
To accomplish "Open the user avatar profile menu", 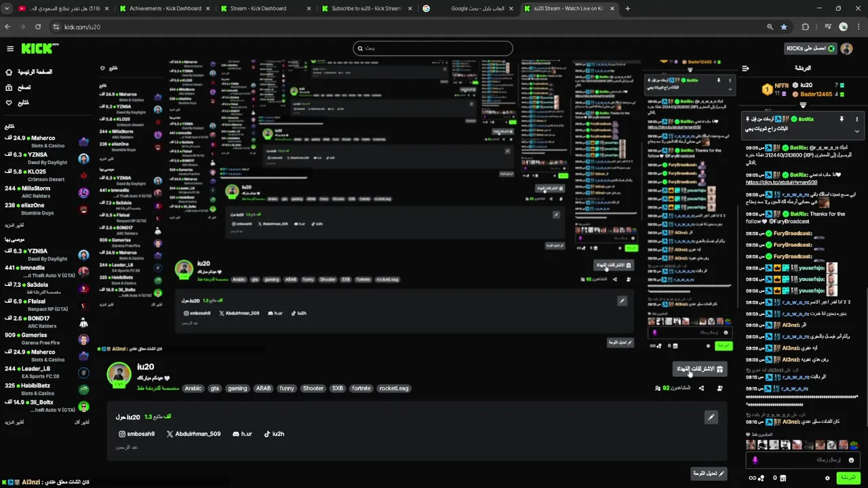I will click(846, 48).
